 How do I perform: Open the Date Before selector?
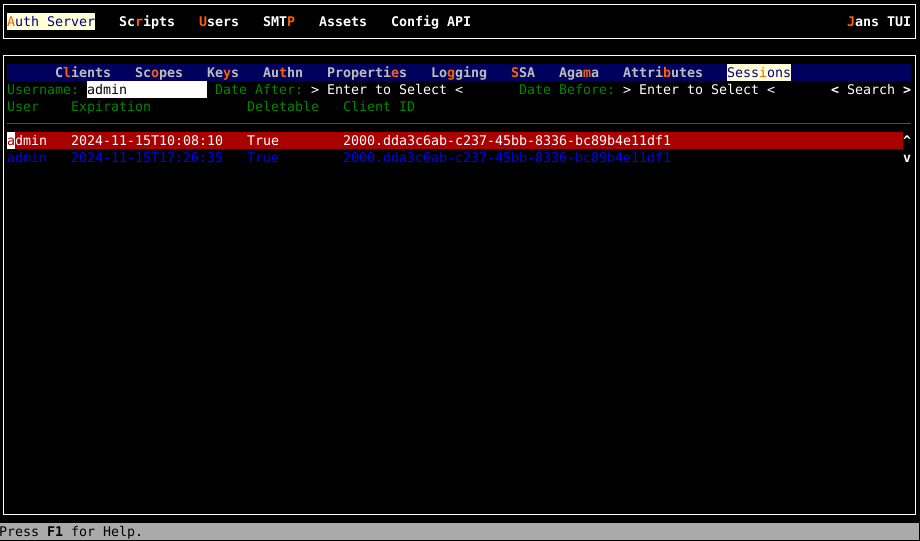(698, 89)
